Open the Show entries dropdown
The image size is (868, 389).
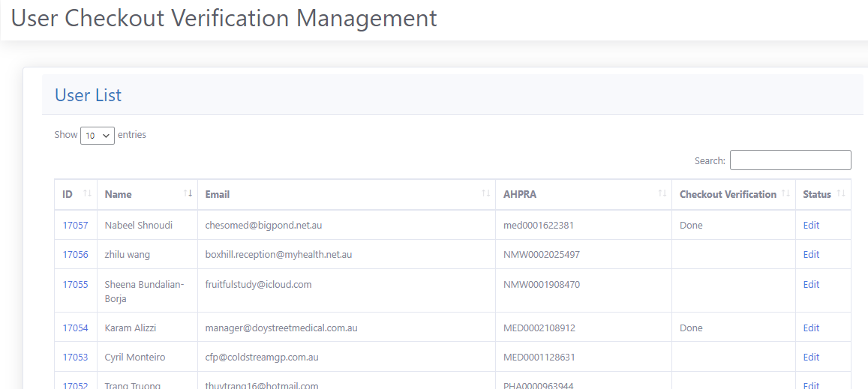(97, 136)
